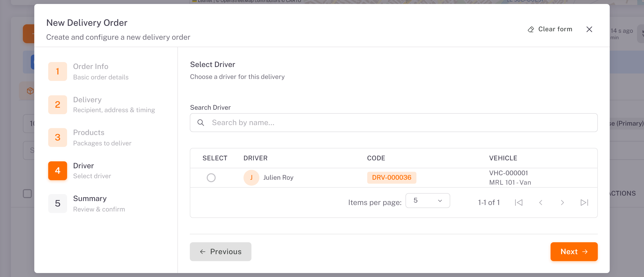Close the New Delivery Order dialog
This screenshot has height=277, width=644.
point(589,30)
